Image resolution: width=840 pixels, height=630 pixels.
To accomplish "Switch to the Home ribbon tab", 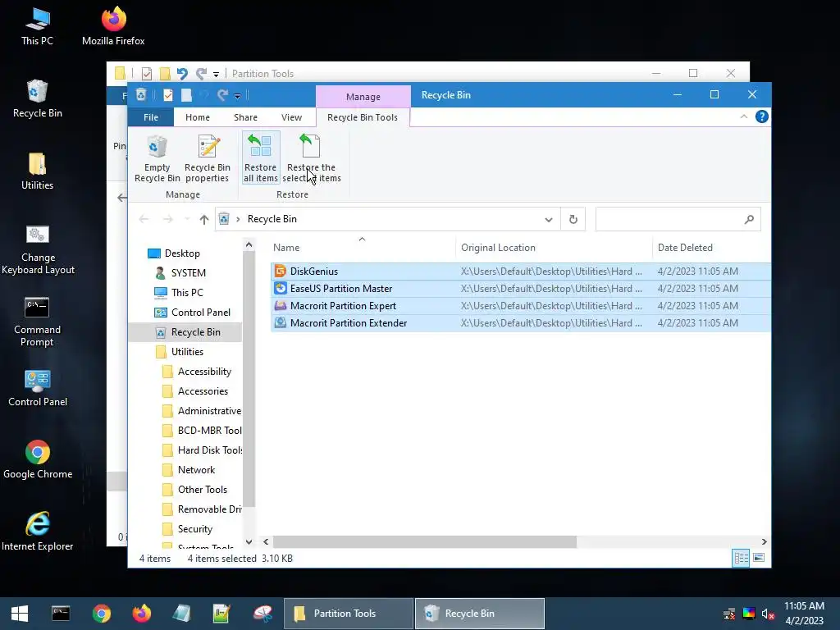I will 197,117.
